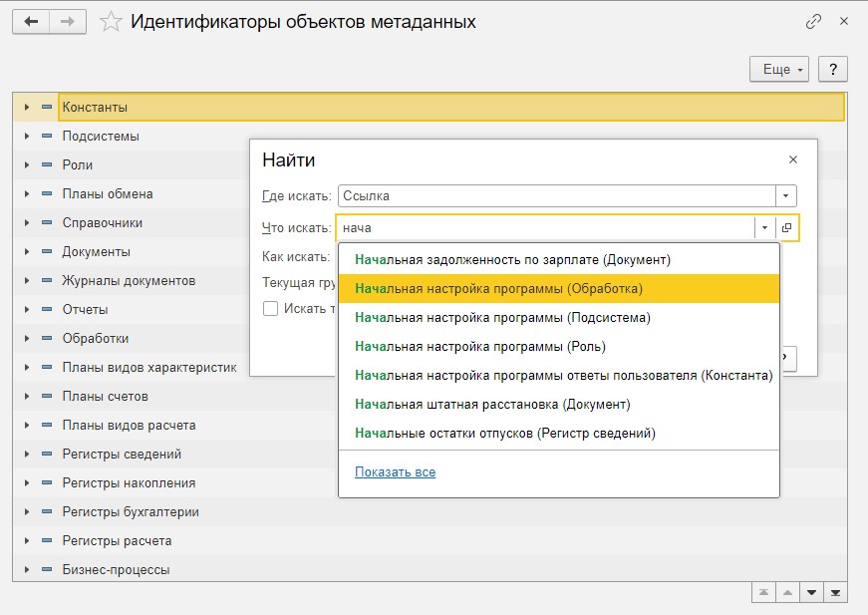Open the Еще menu
The image size is (868, 615).
tap(779, 69)
